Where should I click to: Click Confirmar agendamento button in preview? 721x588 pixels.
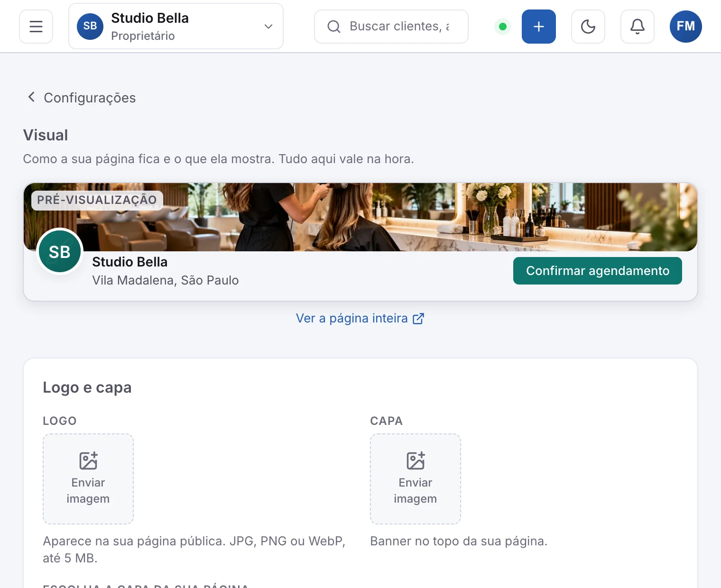point(598,271)
